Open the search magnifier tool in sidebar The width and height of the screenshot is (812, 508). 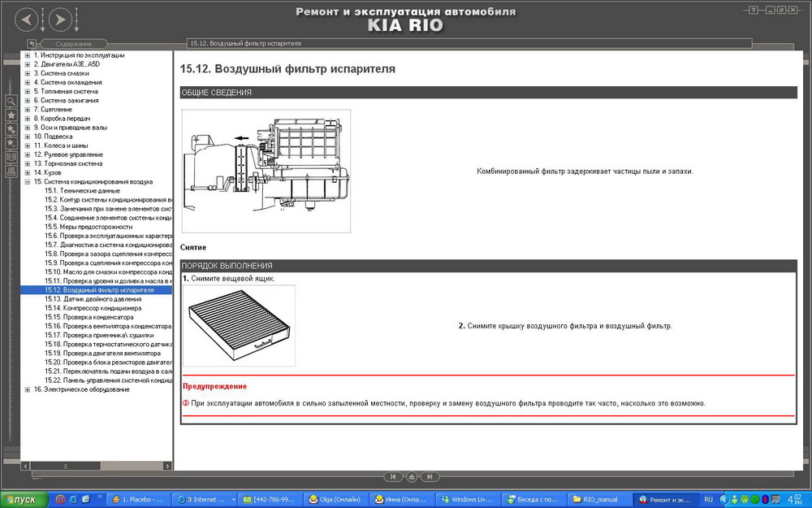tap(11, 101)
